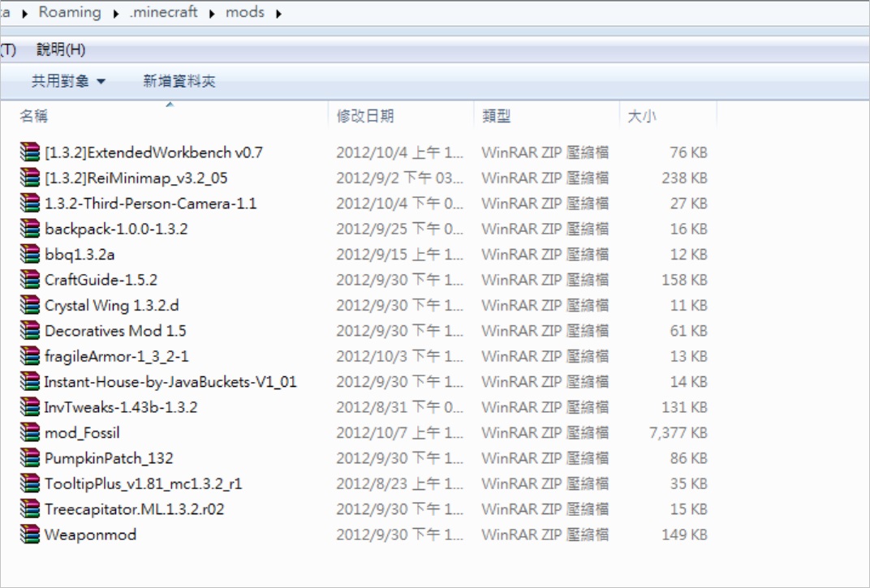Click the 新增資料夾 button
The width and height of the screenshot is (870, 588).
179,82
